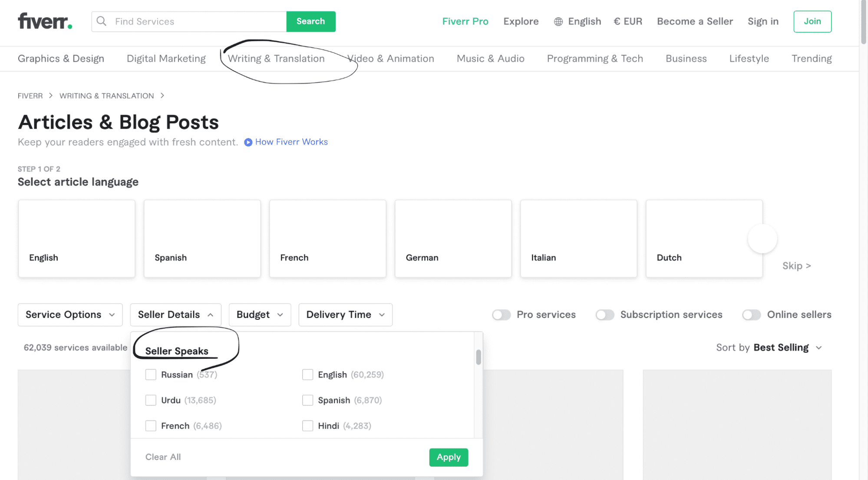This screenshot has height=480, width=868.
Task: Open Lifestyle category
Action: pyautogui.click(x=749, y=59)
